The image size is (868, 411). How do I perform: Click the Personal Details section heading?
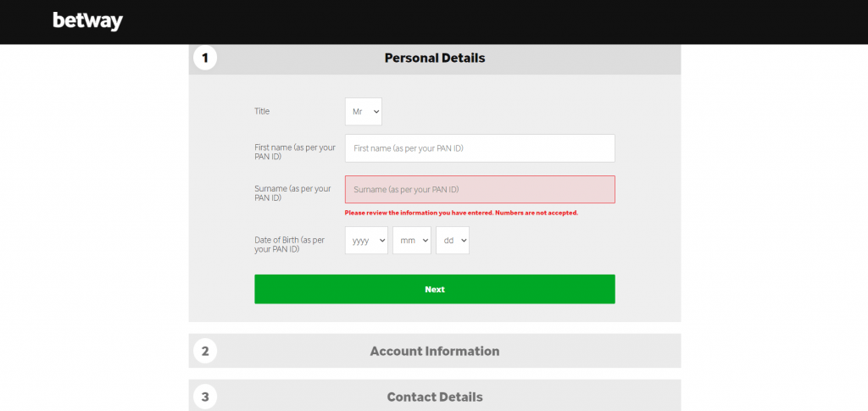click(435, 58)
